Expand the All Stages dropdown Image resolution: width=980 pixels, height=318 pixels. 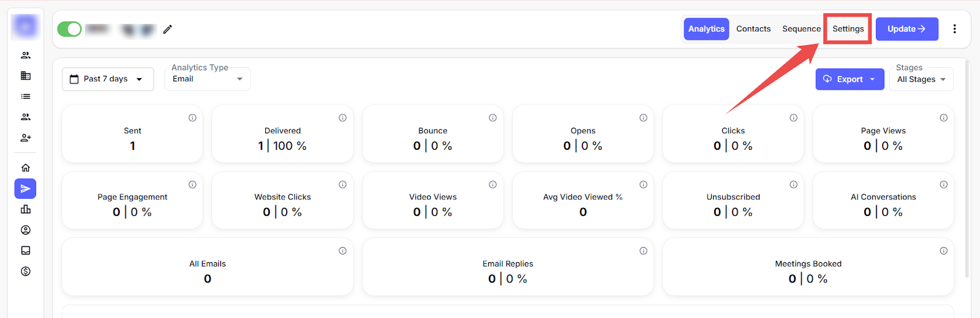tap(921, 79)
